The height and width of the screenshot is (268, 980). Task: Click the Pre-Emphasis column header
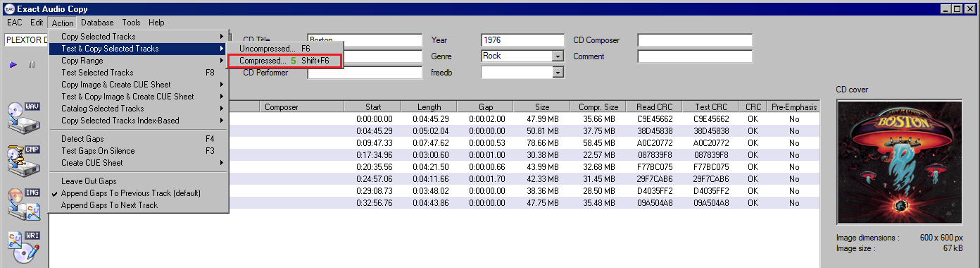(x=794, y=107)
